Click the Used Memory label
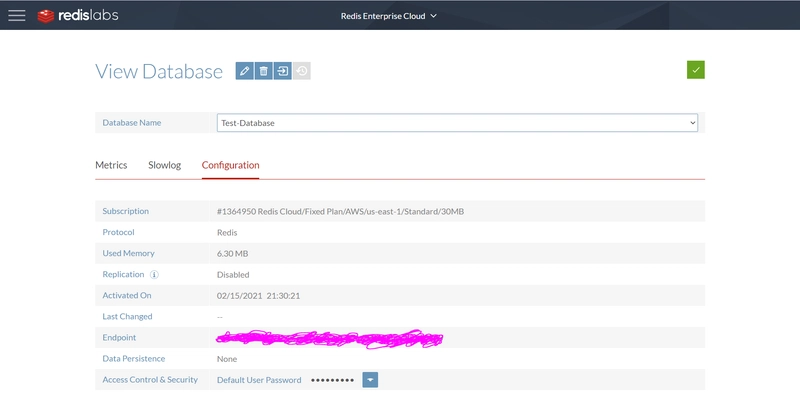This screenshot has height=396, width=800. click(129, 254)
